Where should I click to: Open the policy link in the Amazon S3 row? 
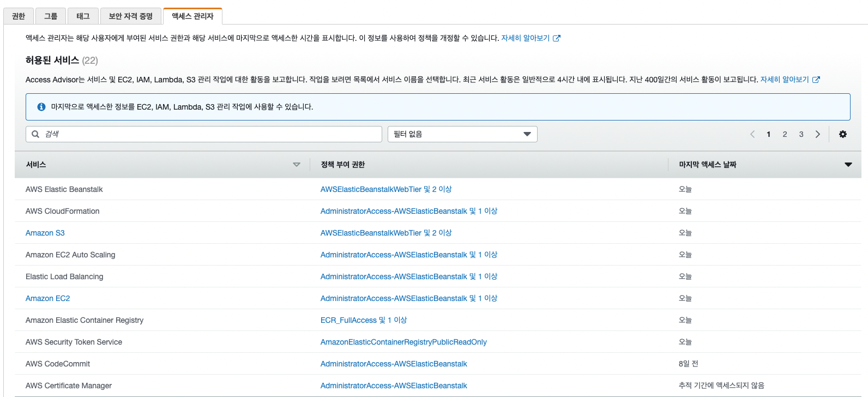(x=386, y=233)
